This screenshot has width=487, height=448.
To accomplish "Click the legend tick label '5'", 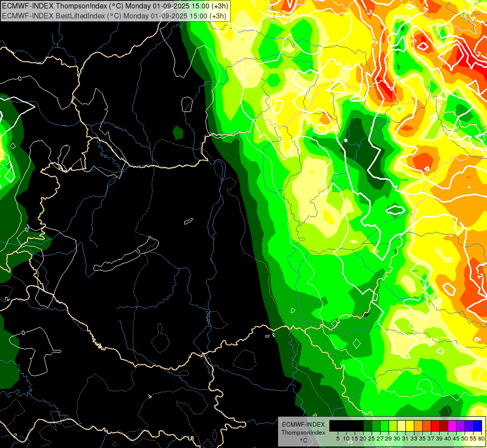I will pos(338,439).
